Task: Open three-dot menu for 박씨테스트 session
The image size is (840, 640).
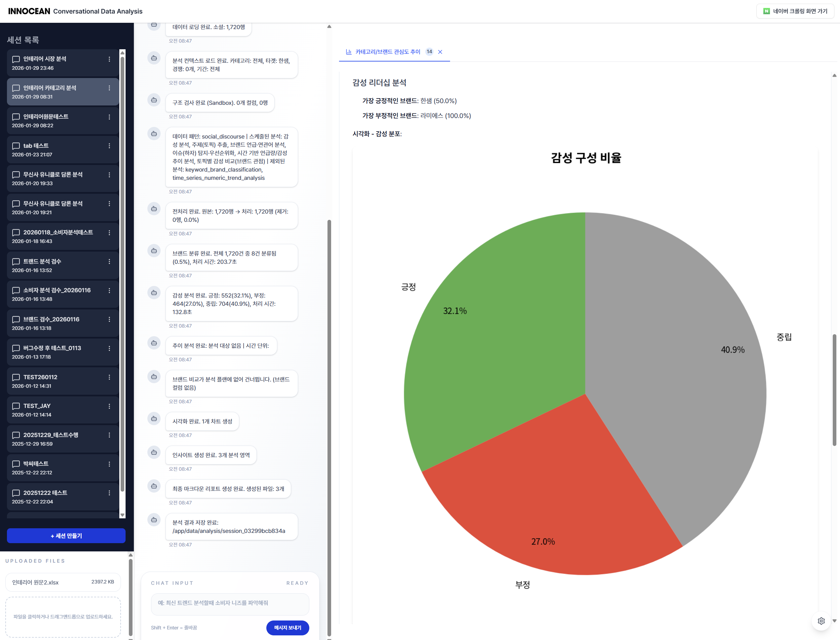Action: (x=109, y=464)
